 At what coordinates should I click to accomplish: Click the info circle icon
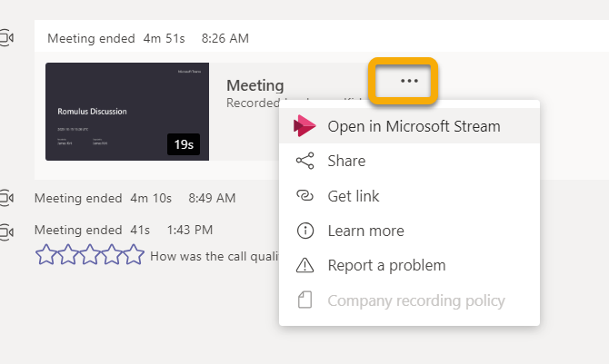click(305, 231)
